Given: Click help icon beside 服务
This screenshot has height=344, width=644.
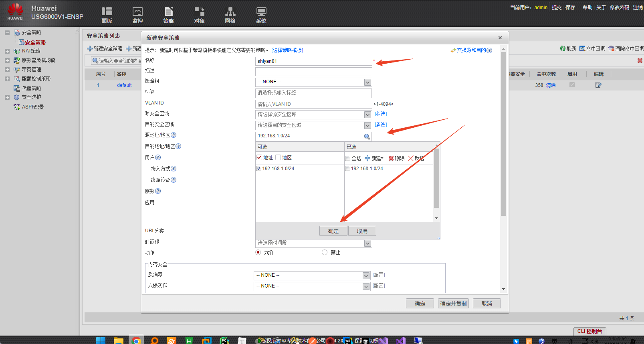Looking at the screenshot, I should pyautogui.click(x=158, y=191).
